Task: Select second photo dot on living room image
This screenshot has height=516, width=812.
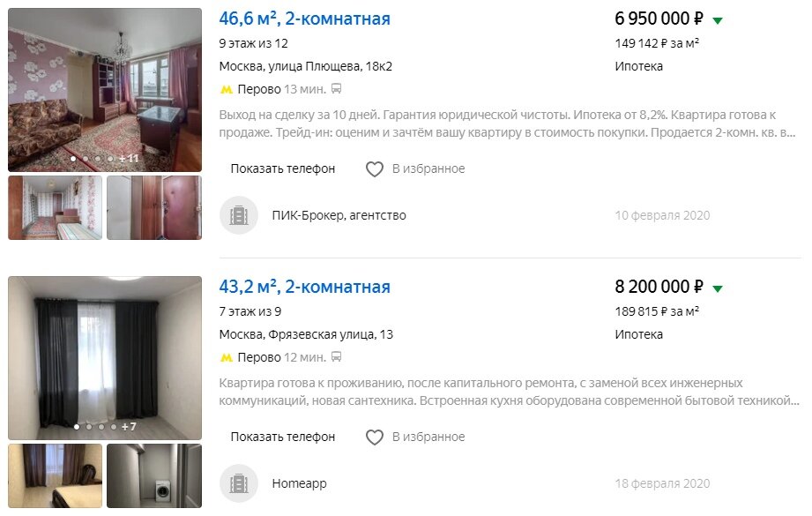Action: (x=86, y=159)
